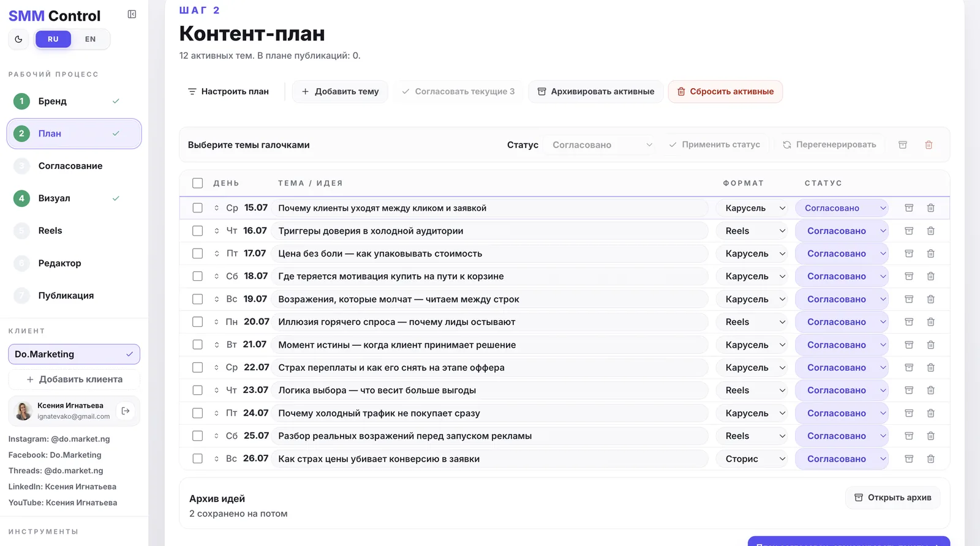Viewport: 980px width, 546px height.
Task: Click Настроить план button
Action: [x=228, y=91]
